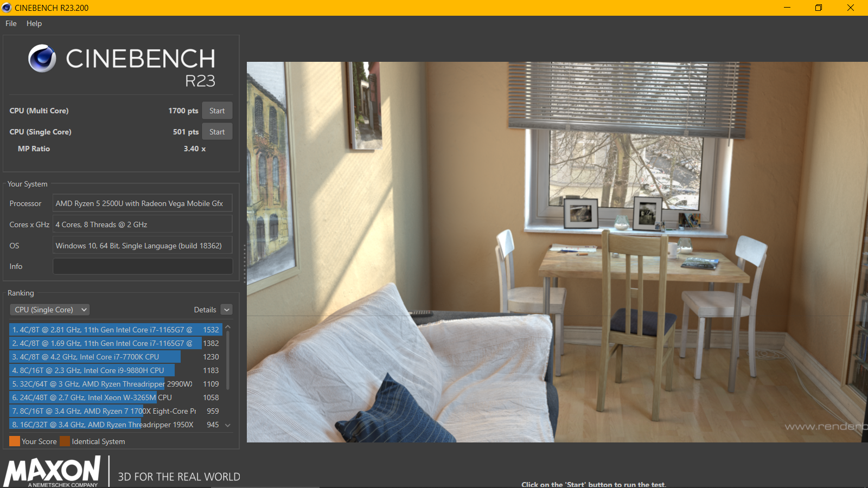Select ranking row 7 AMD Ryzen 7 1700X
This screenshot has width=868, height=488.
click(x=116, y=411)
